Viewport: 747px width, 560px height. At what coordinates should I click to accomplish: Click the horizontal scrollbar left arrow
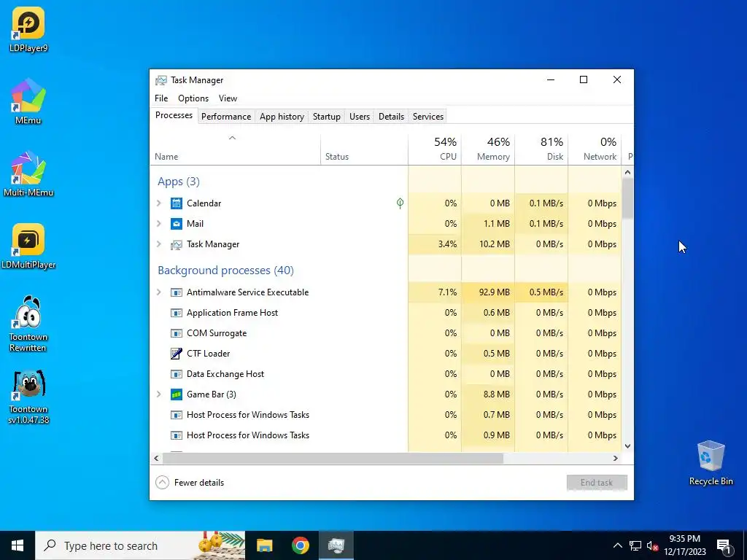[x=156, y=458]
